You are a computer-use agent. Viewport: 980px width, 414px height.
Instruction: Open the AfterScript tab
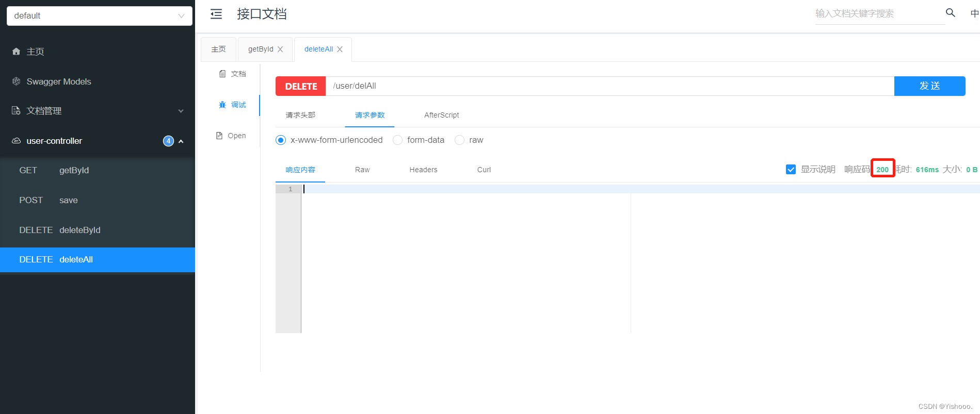pyautogui.click(x=441, y=115)
